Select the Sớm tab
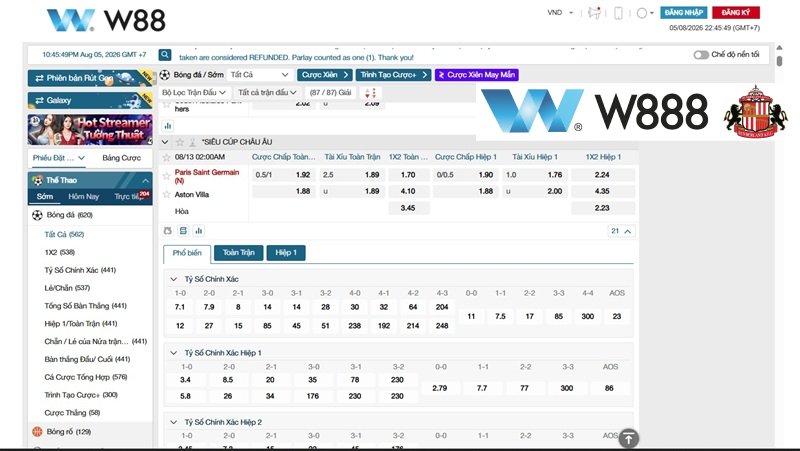This screenshot has width=800, height=451. [45, 196]
